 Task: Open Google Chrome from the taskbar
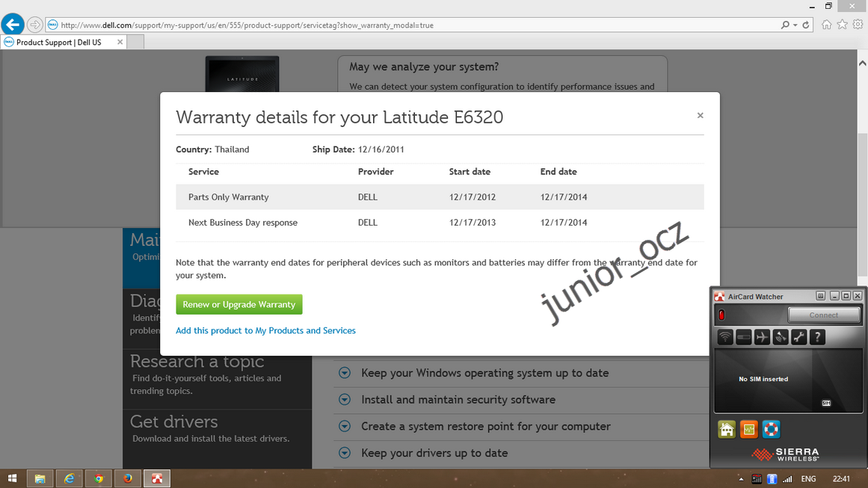click(99, 478)
